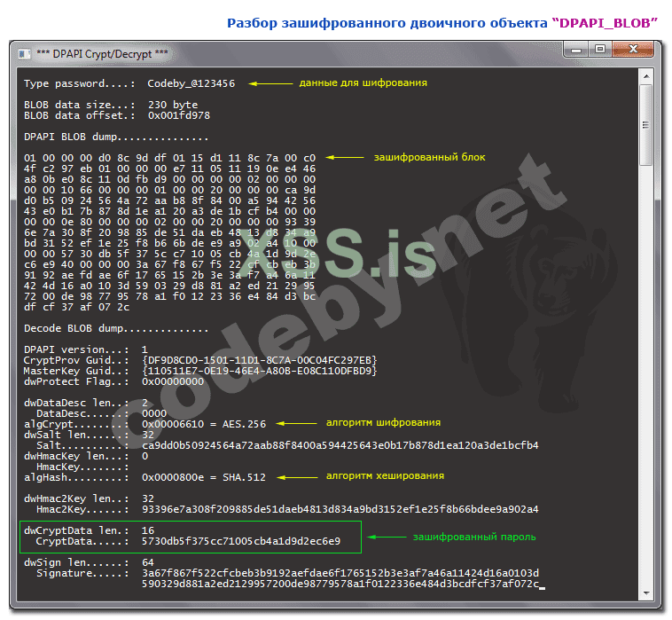672x620 pixels.
Task: Click the Signature first line starting '3a67f867'
Action: [x=340, y=573]
